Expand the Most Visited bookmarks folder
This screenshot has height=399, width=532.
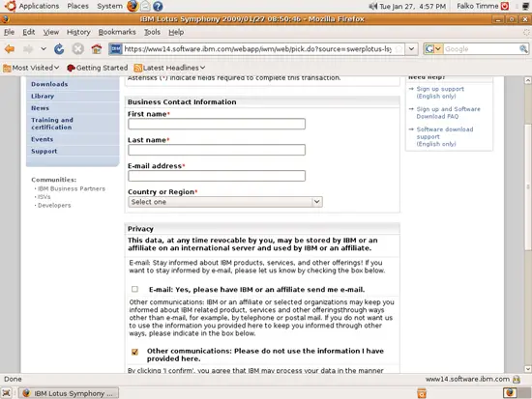[x=31, y=68]
